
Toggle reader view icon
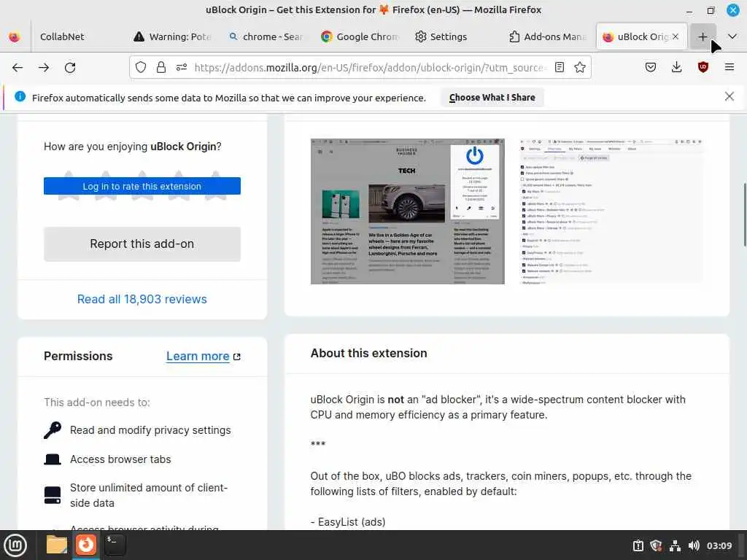tap(560, 67)
